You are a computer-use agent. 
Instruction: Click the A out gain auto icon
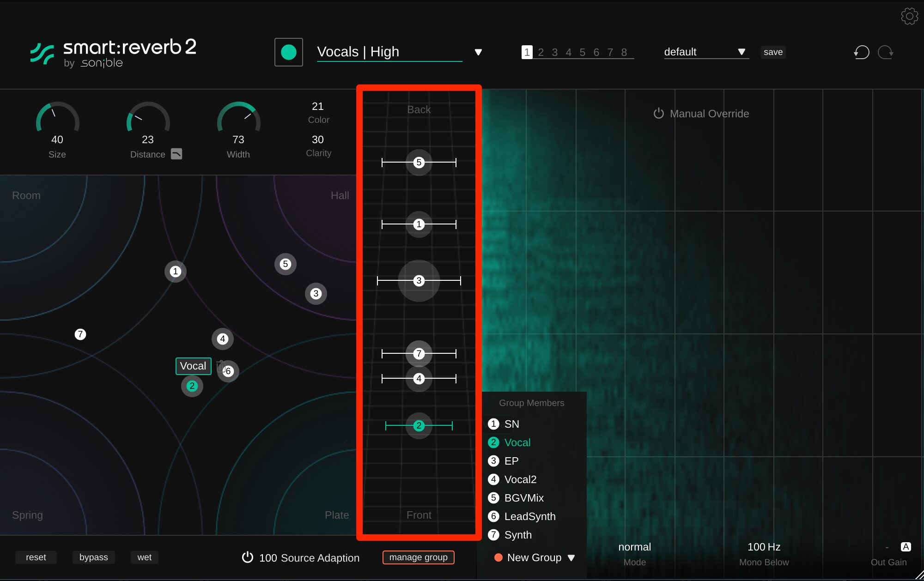pos(906,547)
